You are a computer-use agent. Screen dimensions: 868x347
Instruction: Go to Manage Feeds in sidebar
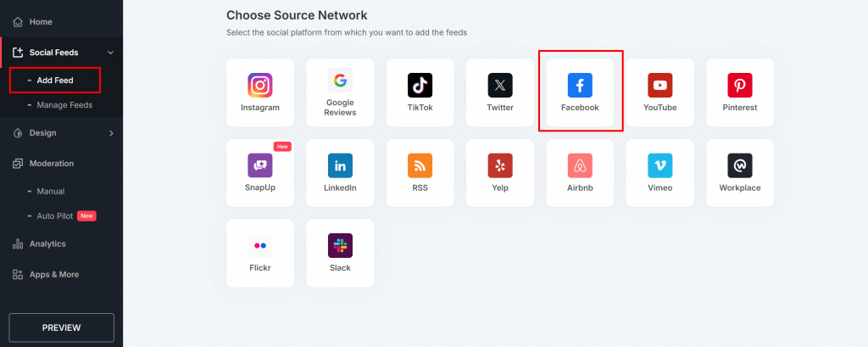pos(64,105)
